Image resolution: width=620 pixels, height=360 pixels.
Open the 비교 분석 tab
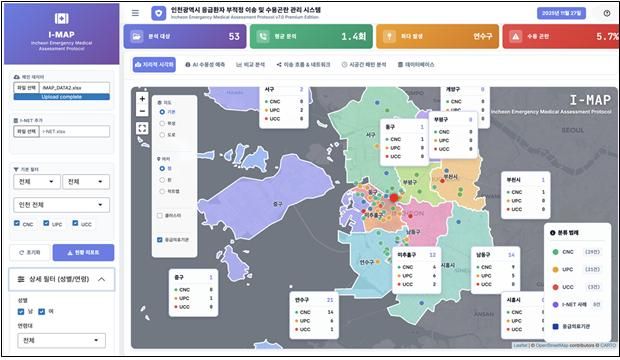click(x=250, y=65)
